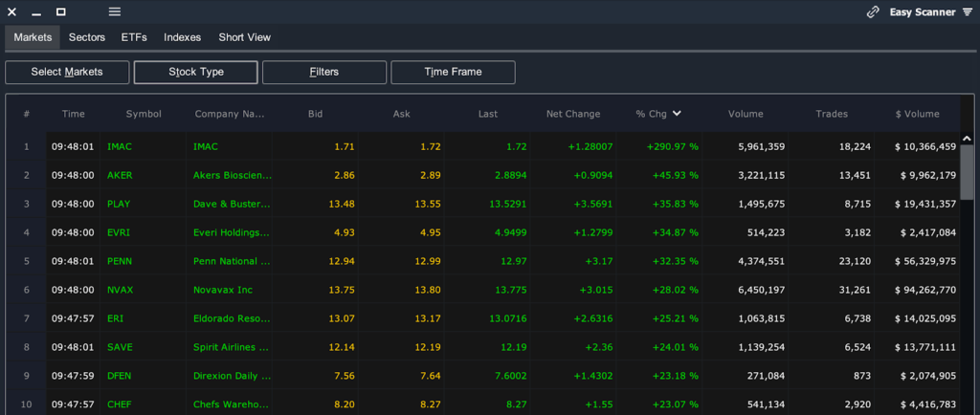Click Novavax Inc company name
Screen dimensions: 980x415
pos(223,290)
